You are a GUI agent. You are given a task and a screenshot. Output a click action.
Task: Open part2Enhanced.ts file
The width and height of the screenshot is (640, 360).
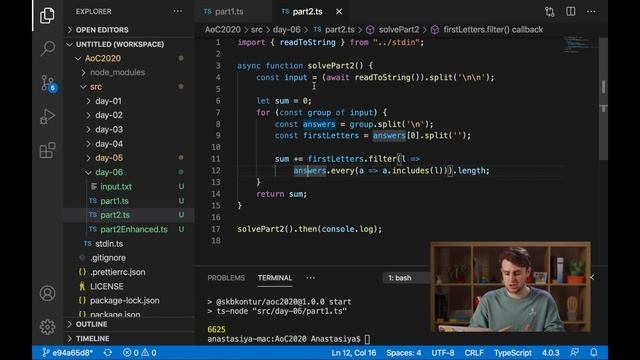pyautogui.click(x=129, y=229)
